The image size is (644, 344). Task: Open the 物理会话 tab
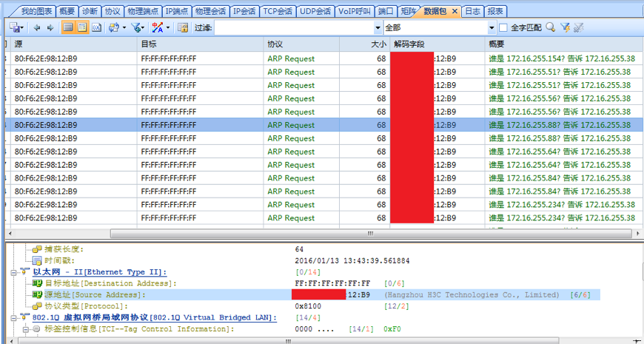[x=210, y=11]
